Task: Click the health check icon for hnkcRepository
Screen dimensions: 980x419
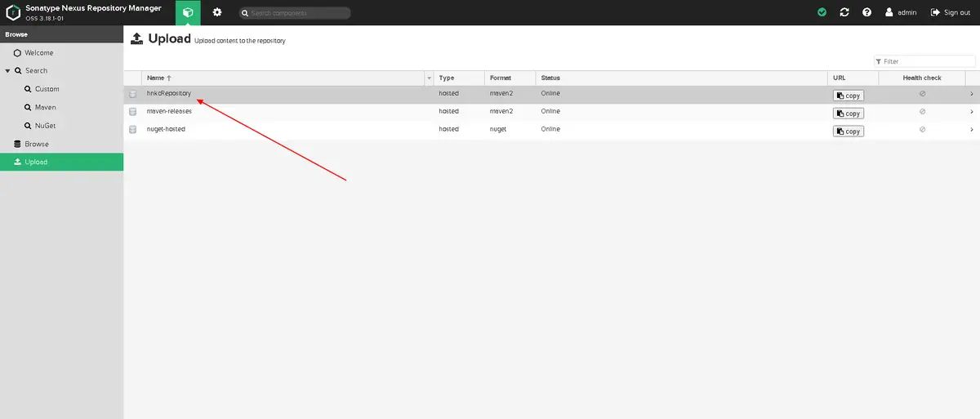Action: (922, 94)
